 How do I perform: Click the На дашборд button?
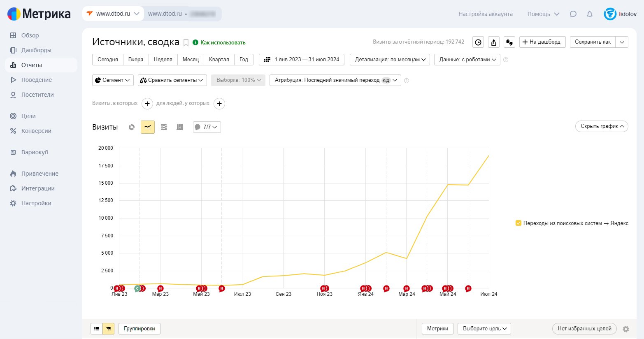point(542,42)
